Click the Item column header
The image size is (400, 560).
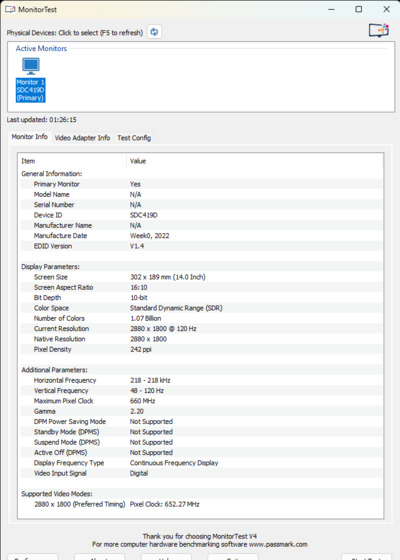click(73, 161)
